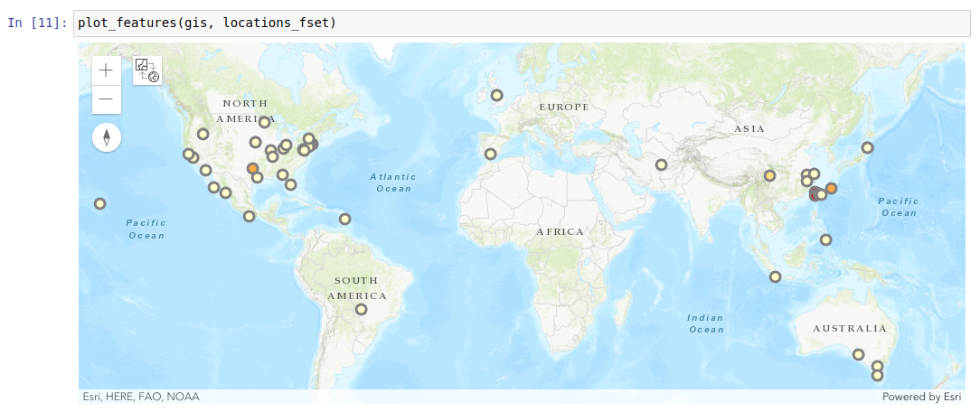This screenshot has width=980, height=412.
Task: Select the orange marker south of Japan
Action: (832, 188)
